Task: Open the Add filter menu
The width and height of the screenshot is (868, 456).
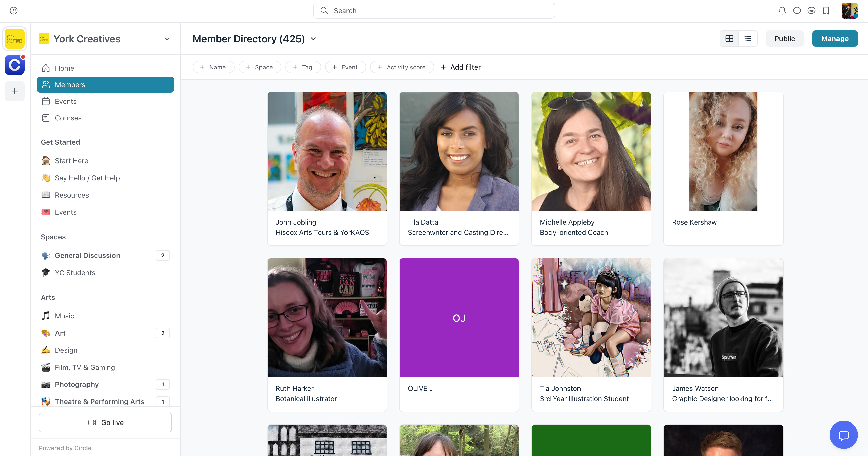Action: [x=461, y=67]
